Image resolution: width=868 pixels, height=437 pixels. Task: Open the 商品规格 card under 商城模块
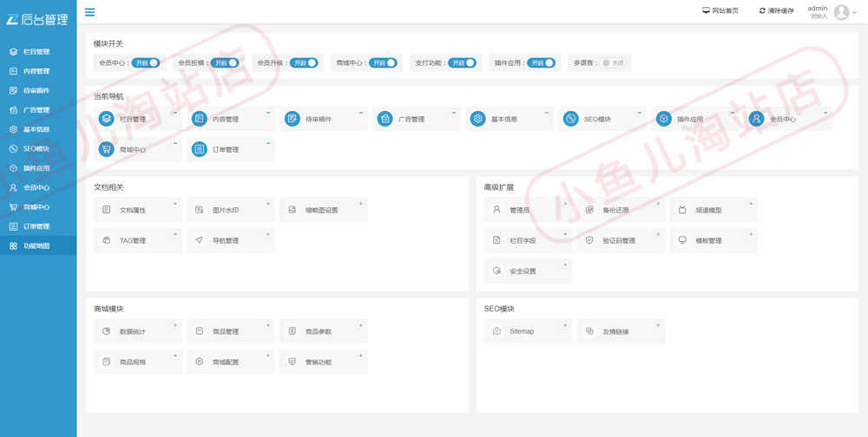(x=137, y=362)
